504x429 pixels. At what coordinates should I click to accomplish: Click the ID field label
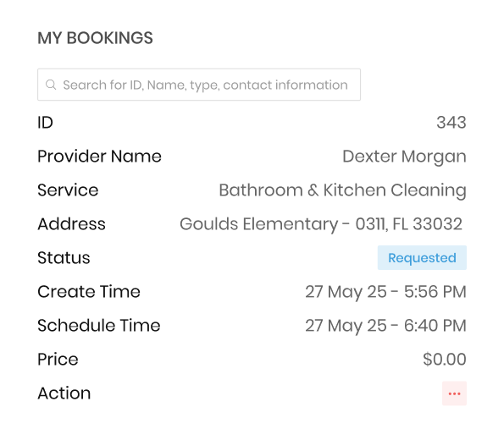[x=46, y=123]
